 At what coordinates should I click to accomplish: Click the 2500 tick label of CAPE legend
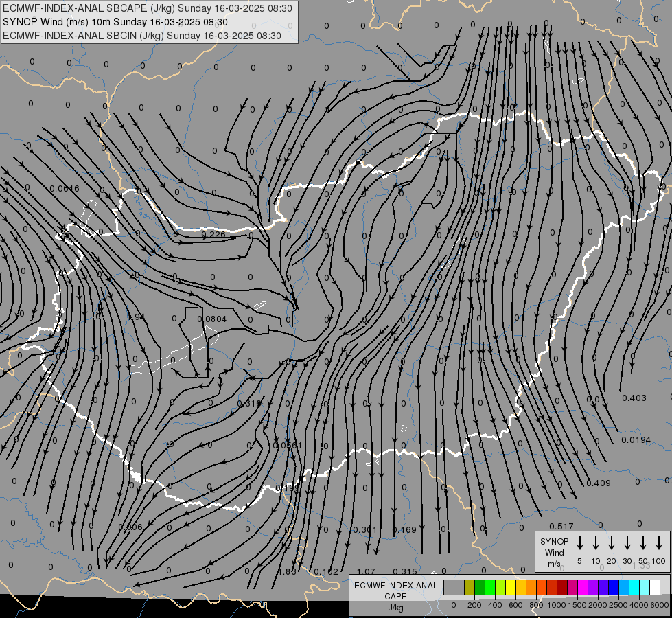coord(618,605)
